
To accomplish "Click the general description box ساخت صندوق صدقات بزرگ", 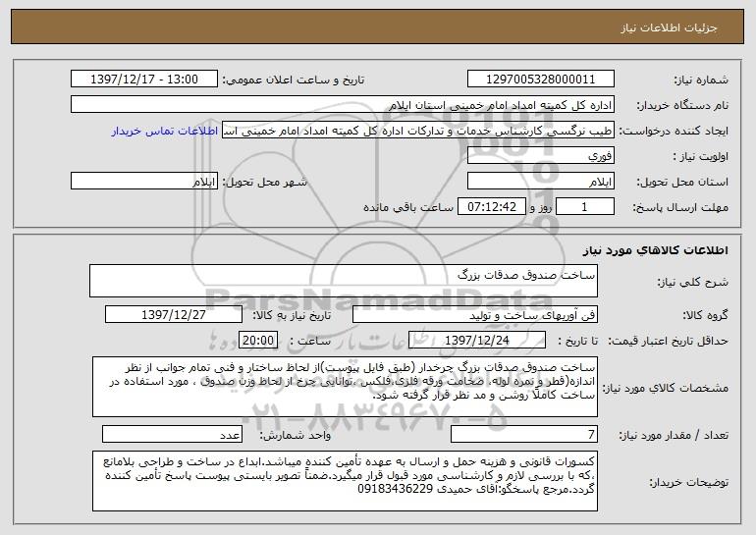I will (344, 281).
